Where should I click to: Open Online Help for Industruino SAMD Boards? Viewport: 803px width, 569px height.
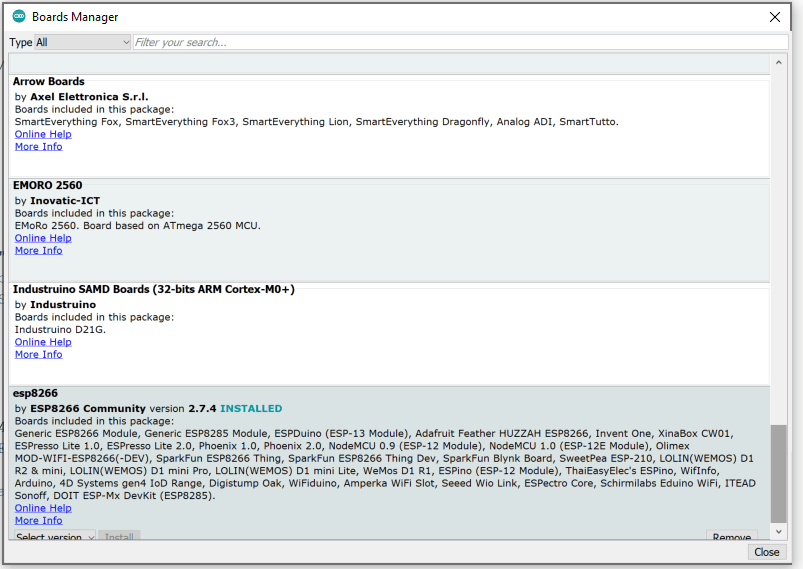pos(43,342)
